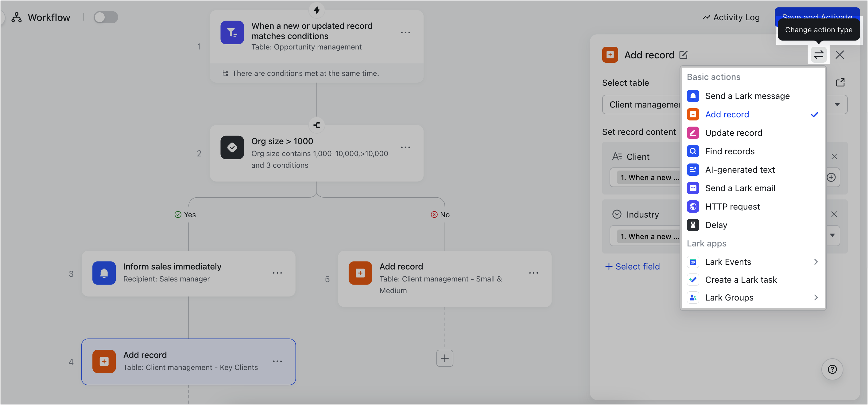The width and height of the screenshot is (868, 405).
Task: Click the No branch label
Action: 440,214
